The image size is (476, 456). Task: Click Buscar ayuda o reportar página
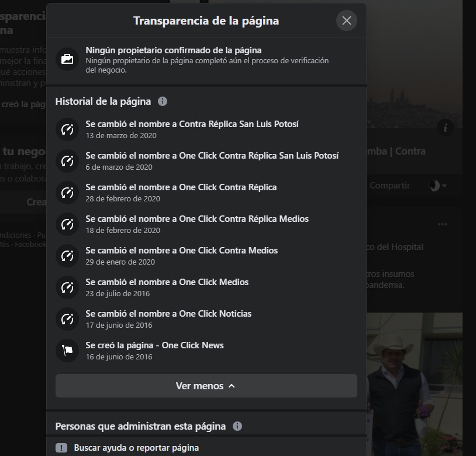tap(136, 448)
